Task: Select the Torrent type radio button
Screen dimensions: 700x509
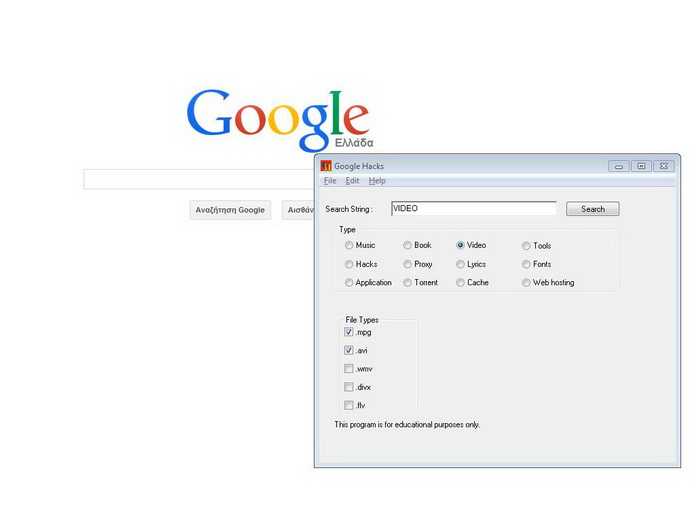Action: [407, 283]
